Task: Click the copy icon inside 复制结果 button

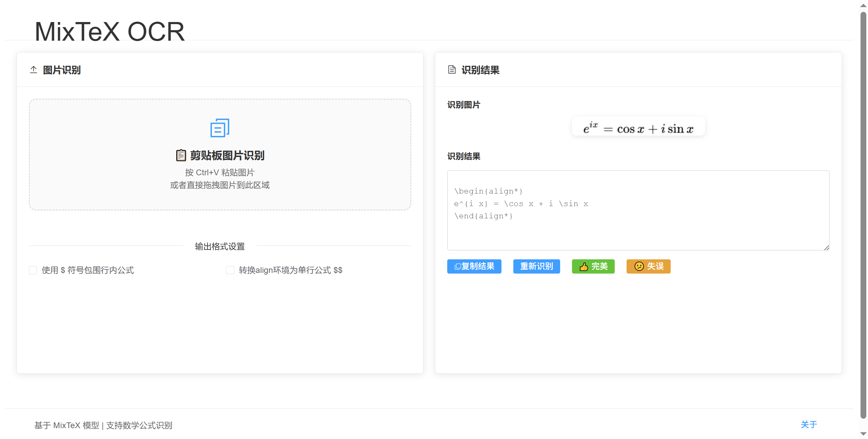Action: click(457, 266)
